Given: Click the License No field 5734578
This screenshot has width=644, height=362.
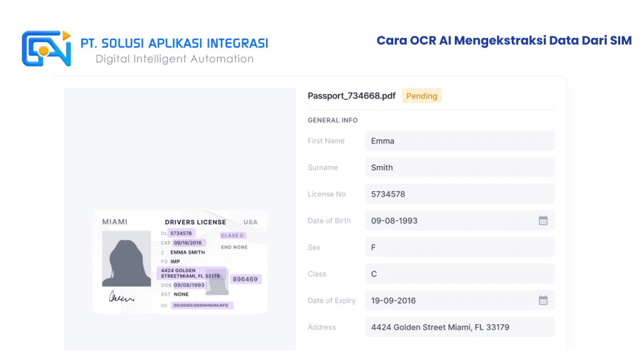Looking at the screenshot, I should (459, 194).
